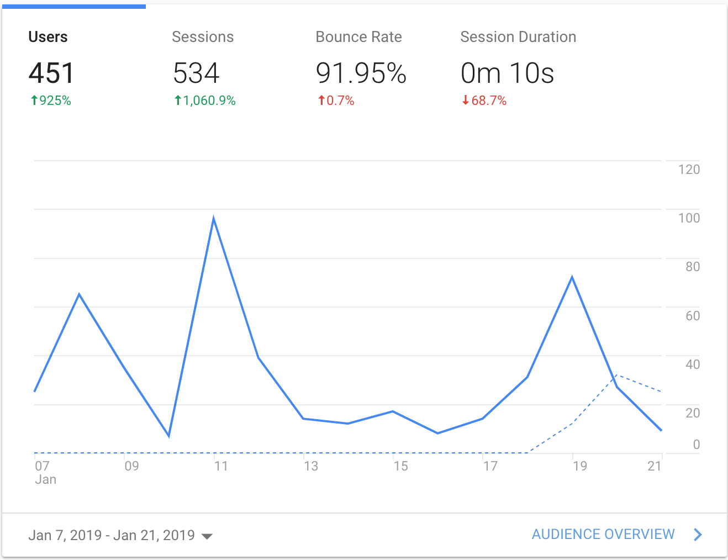Click the 13 x-axis date label
This screenshot has height=560, width=728.
pyautogui.click(x=311, y=466)
